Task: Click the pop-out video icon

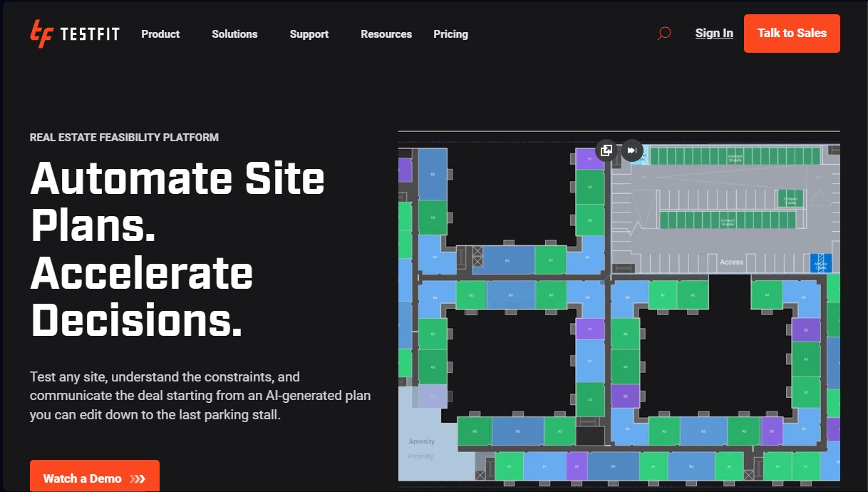Action: coord(606,150)
